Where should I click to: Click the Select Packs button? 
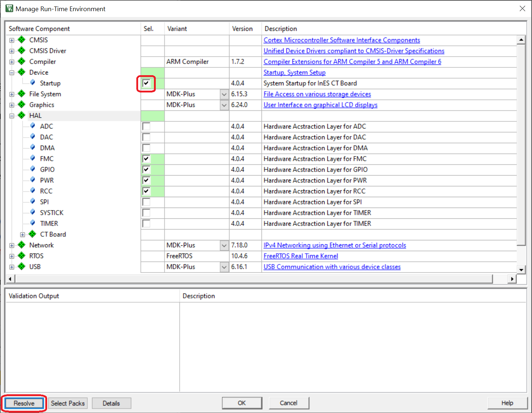click(68, 403)
